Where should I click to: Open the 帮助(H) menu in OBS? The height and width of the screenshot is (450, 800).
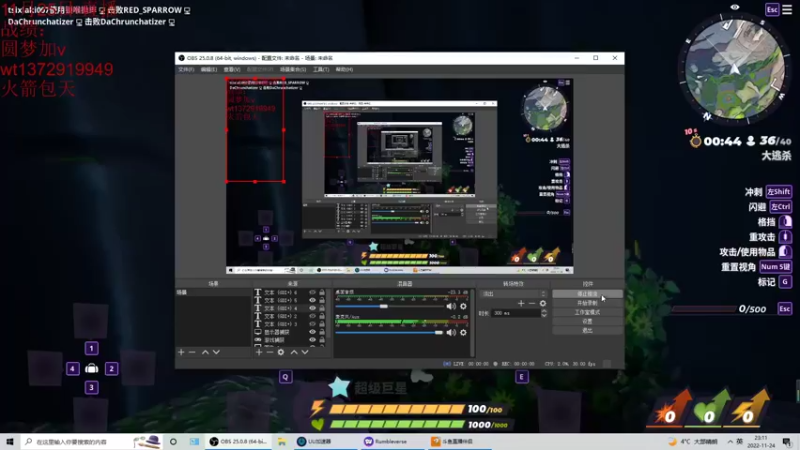344,69
